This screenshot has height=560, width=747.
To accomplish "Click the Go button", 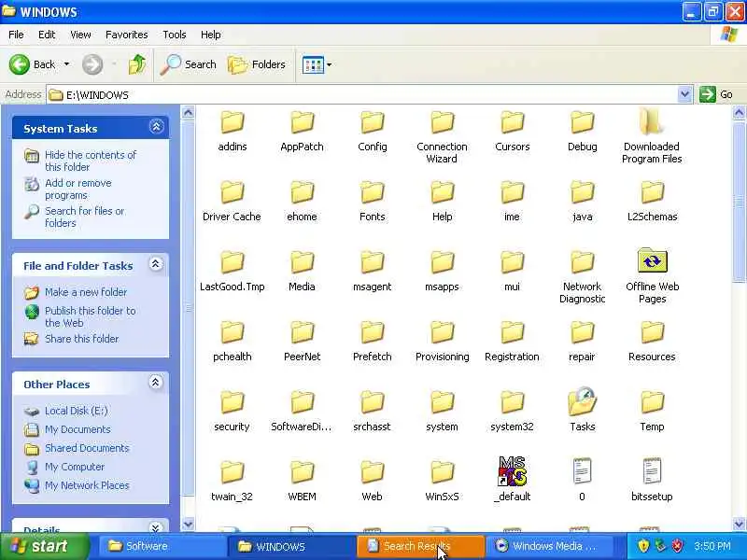I will pyautogui.click(x=716, y=94).
